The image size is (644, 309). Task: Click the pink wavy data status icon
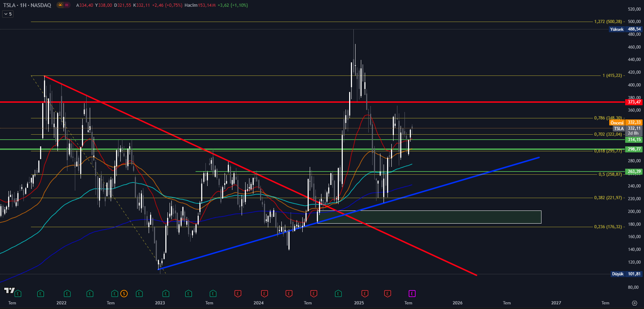(67, 5)
